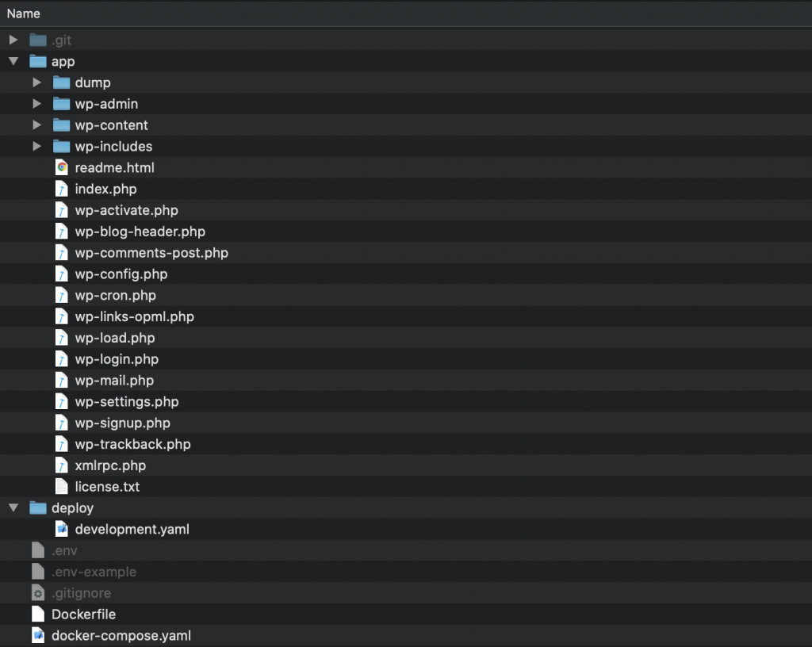Click the Dockerfile blank document icon

coord(38,614)
